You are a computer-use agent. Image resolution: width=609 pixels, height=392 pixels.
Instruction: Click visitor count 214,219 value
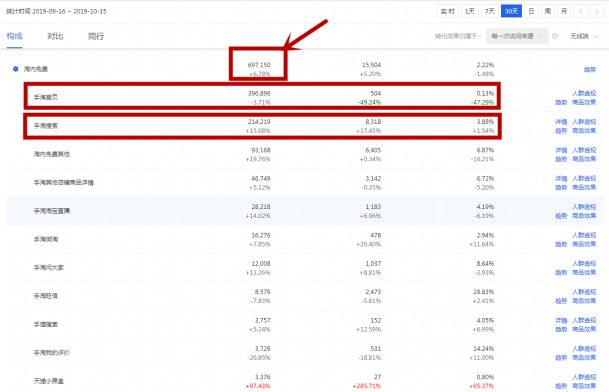tap(259, 122)
